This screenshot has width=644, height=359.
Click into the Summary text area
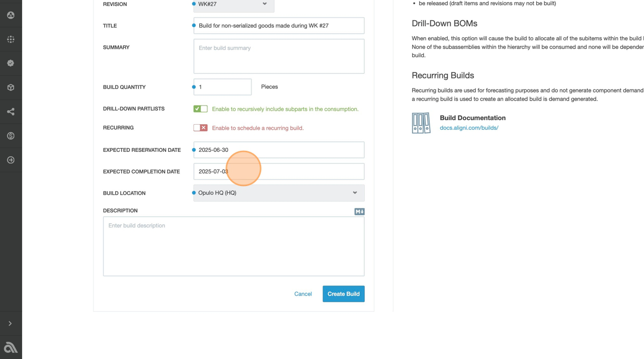pos(279,56)
